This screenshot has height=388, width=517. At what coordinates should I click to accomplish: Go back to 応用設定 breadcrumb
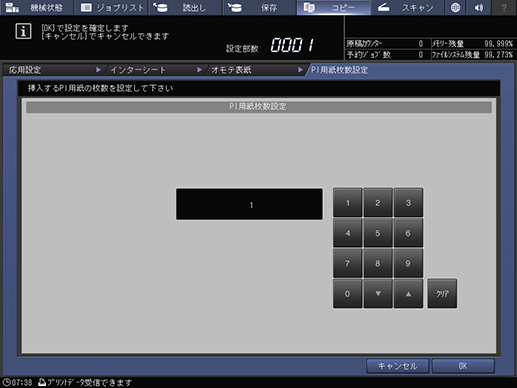click(53, 70)
